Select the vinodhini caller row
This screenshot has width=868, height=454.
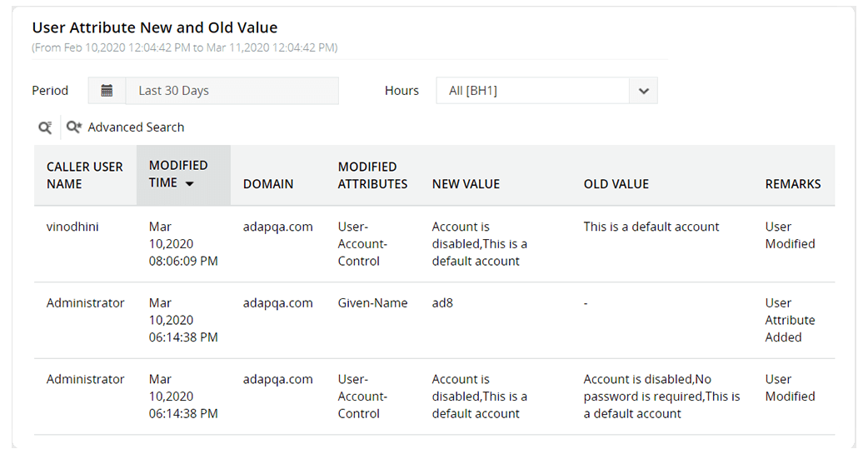point(72,227)
